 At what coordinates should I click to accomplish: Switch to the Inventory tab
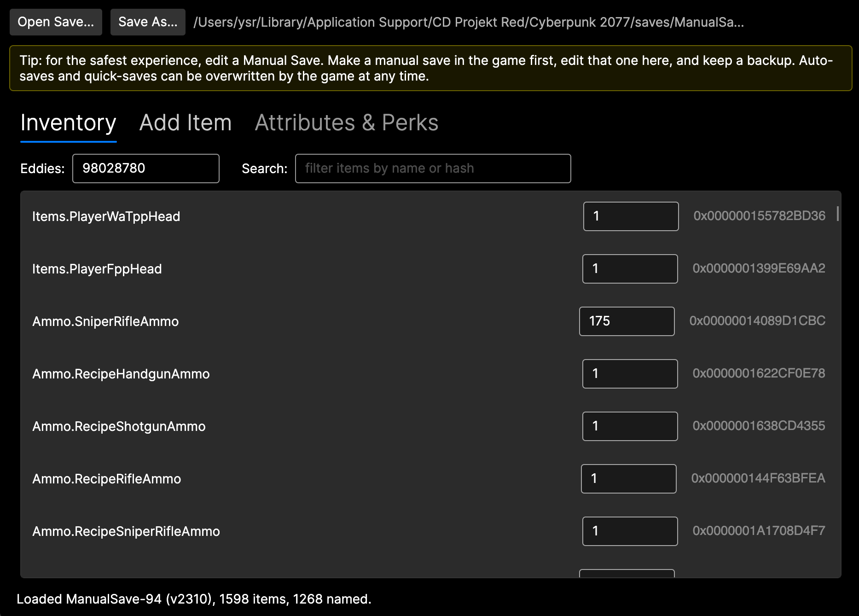pyautogui.click(x=68, y=123)
